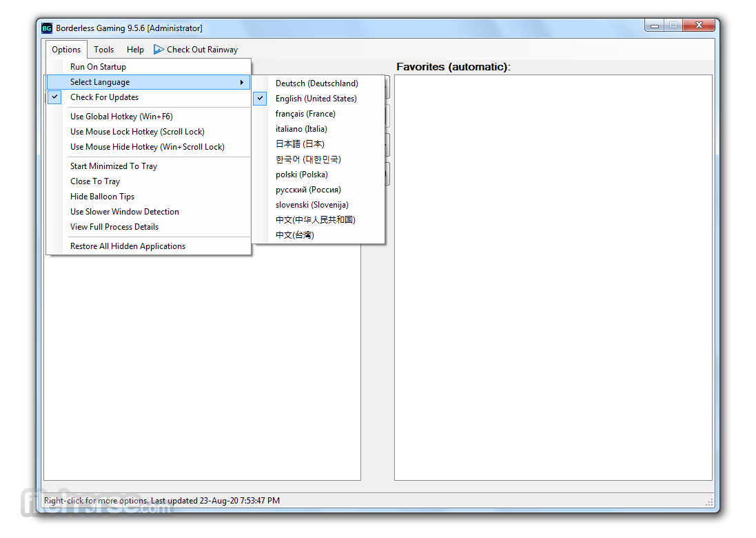Minimize the Borderless Gaming window
Image resolution: width=756 pixels, height=538 pixels.
click(x=654, y=26)
